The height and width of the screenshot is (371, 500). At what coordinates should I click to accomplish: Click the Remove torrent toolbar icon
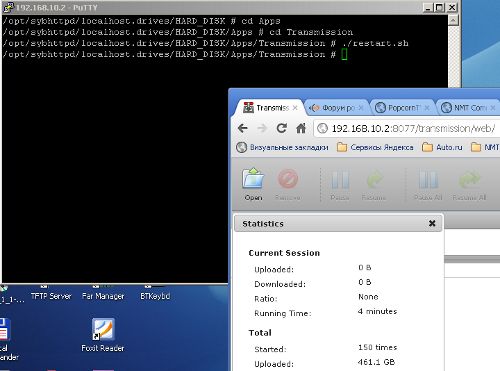click(x=288, y=184)
